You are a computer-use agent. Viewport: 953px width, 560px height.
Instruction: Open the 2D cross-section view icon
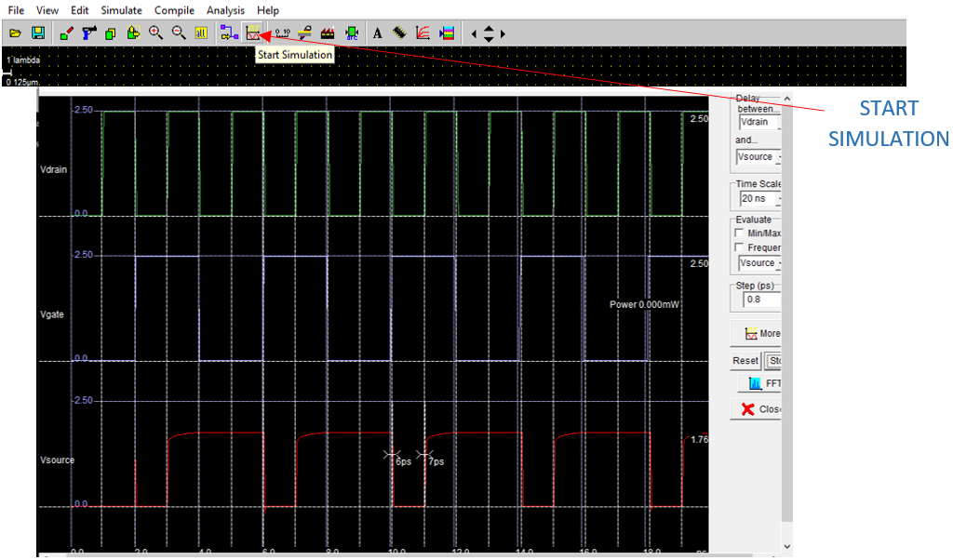305,33
